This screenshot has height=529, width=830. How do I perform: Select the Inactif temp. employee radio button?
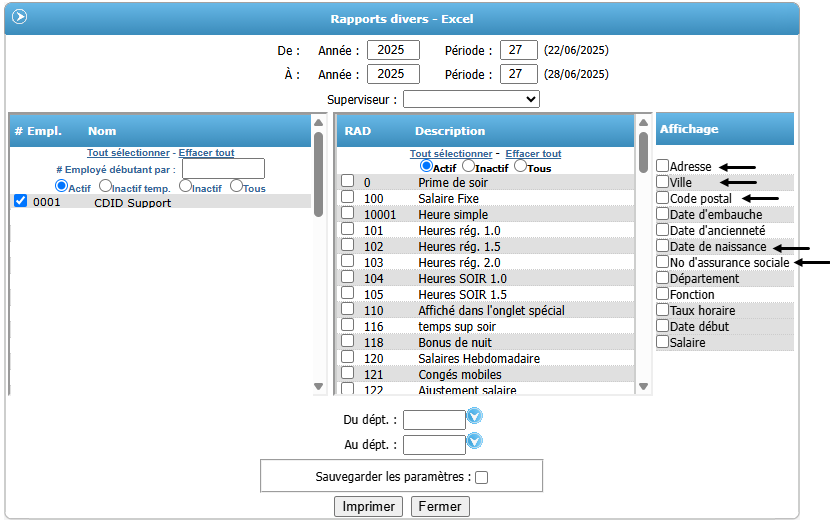point(105,186)
